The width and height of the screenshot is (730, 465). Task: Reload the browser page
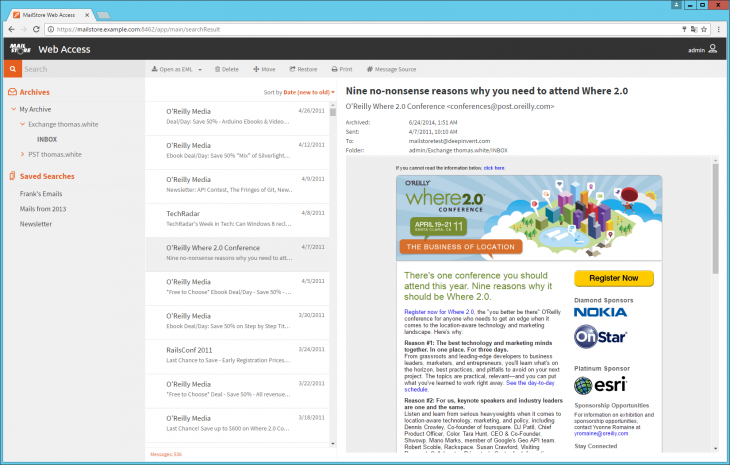click(36, 29)
